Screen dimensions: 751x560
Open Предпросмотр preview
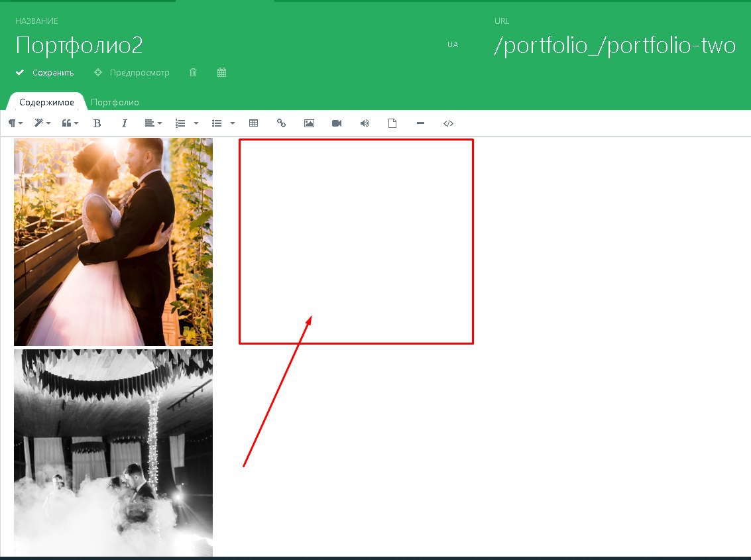click(139, 73)
